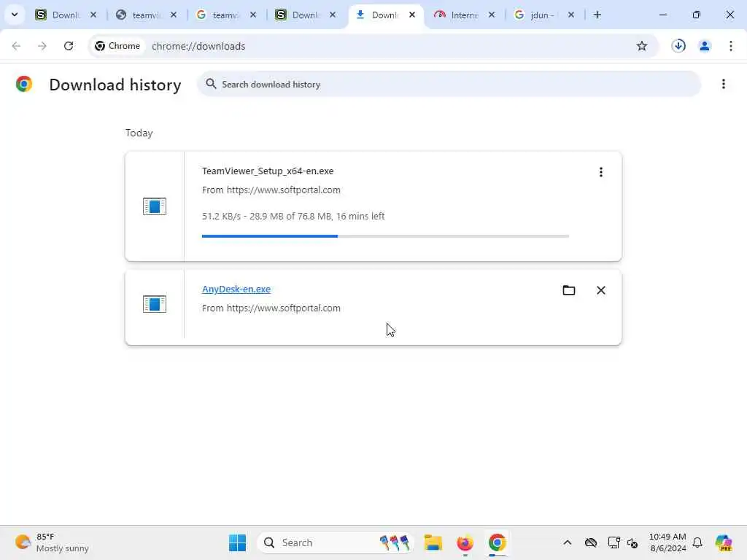The height and width of the screenshot is (560, 747).
Task: Click the TeamViewer_Setup_x64-en.exe file name
Action: [268, 171]
